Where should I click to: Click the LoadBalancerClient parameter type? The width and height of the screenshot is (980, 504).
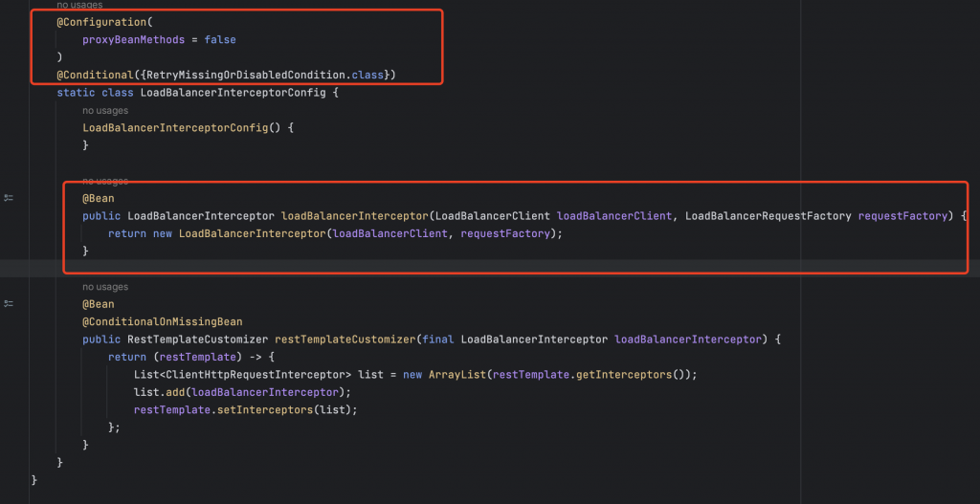tap(492, 216)
